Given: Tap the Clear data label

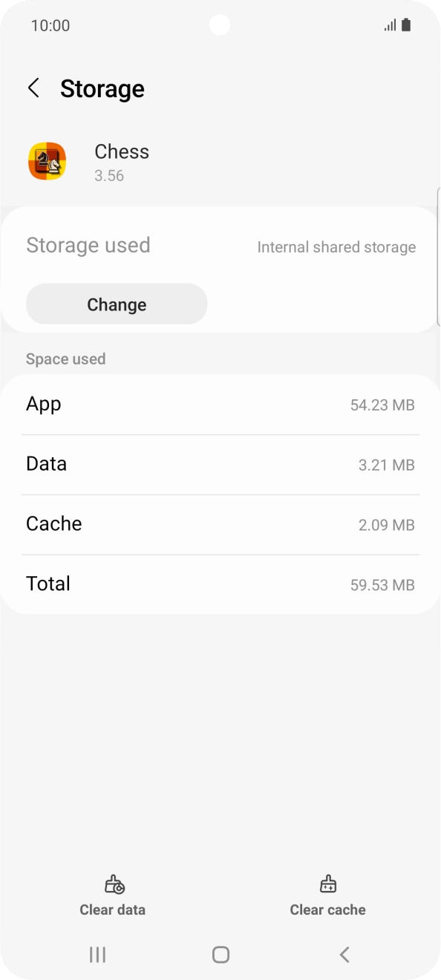Looking at the screenshot, I should coord(112,909).
